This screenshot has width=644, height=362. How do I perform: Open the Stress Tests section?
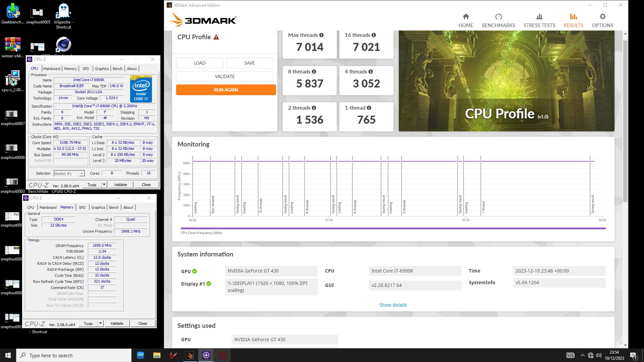(539, 20)
